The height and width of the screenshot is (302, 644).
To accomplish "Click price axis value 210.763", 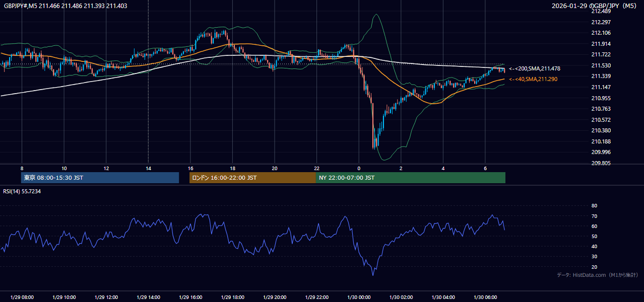I will pyautogui.click(x=601, y=109).
